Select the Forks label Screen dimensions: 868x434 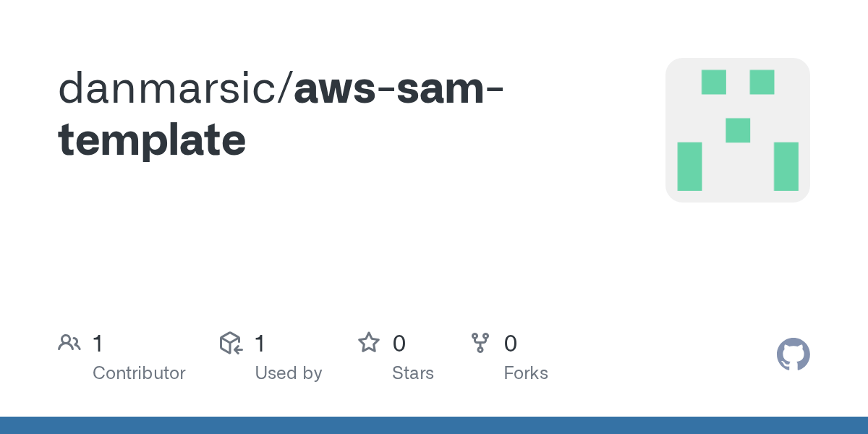526,373
